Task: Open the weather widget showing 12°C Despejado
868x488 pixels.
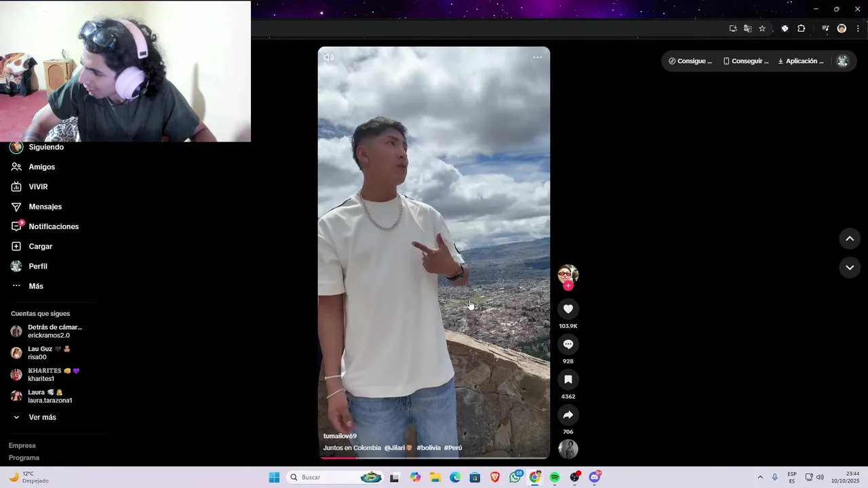Action: pyautogui.click(x=28, y=477)
